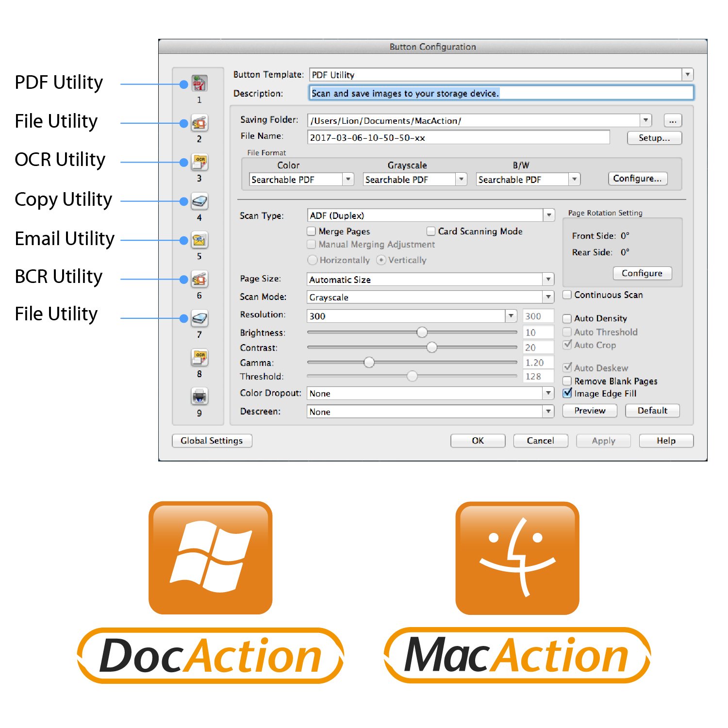Pick the OCR icon numbered 8
728x728 pixels.
tap(199, 358)
